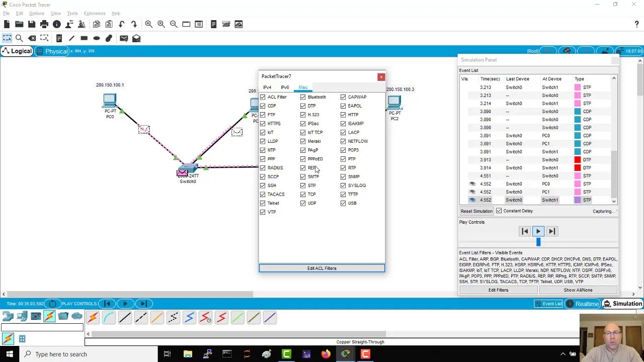The width and height of the screenshot is (644, 362).
Task: Select the Copper Straight-Through cable
Action: 125,317
